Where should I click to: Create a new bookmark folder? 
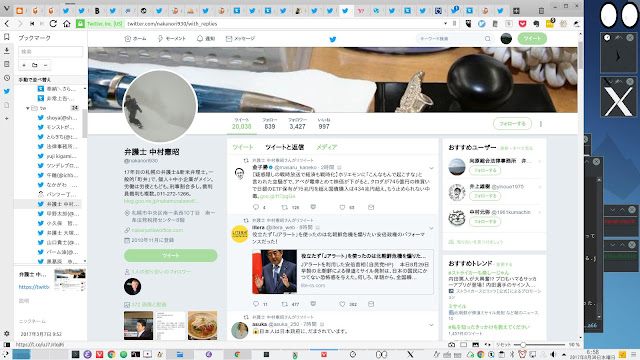(x=35, y=65)
